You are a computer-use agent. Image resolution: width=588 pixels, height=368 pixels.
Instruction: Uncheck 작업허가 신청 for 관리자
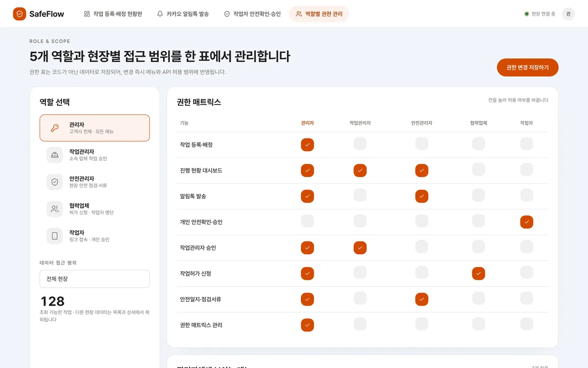(x=307, y=273)
